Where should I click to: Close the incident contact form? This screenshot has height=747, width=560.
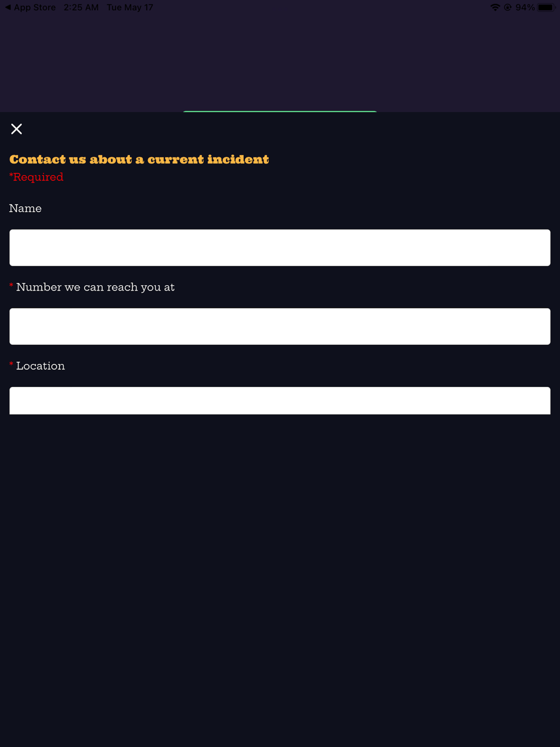pyautogui.click(x=17, y=129)
